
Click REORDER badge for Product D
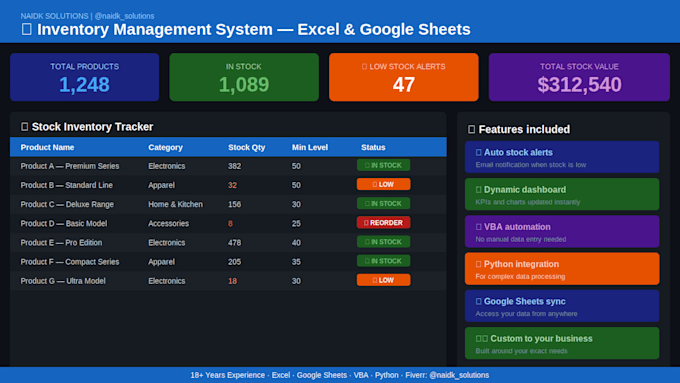383,223
